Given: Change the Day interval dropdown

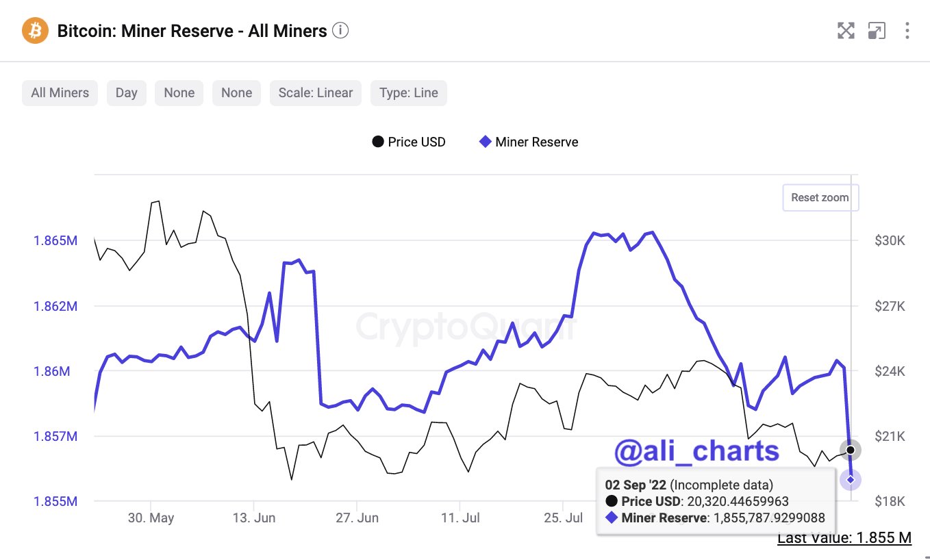Looking at the screenshot, I should pyautogui.click(x=126, y=93).
